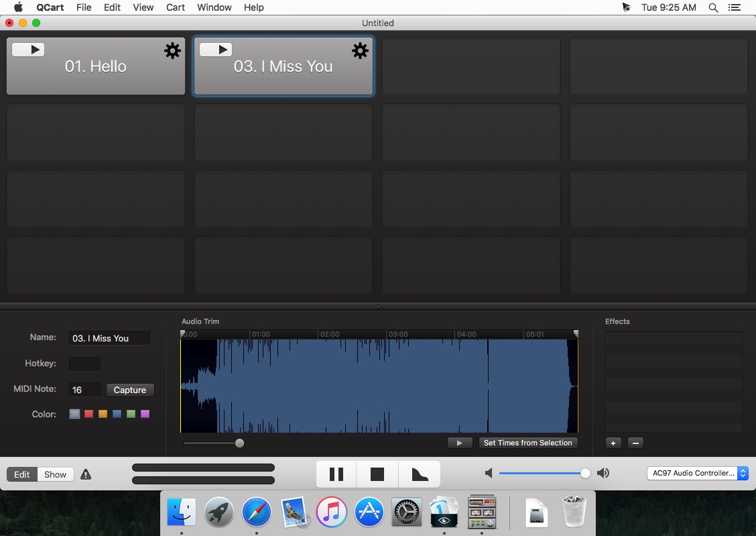Open settings gear on 03. I Miss You cart
The height and width of the screenshot is (536, 756).
(x=360, y=51)
